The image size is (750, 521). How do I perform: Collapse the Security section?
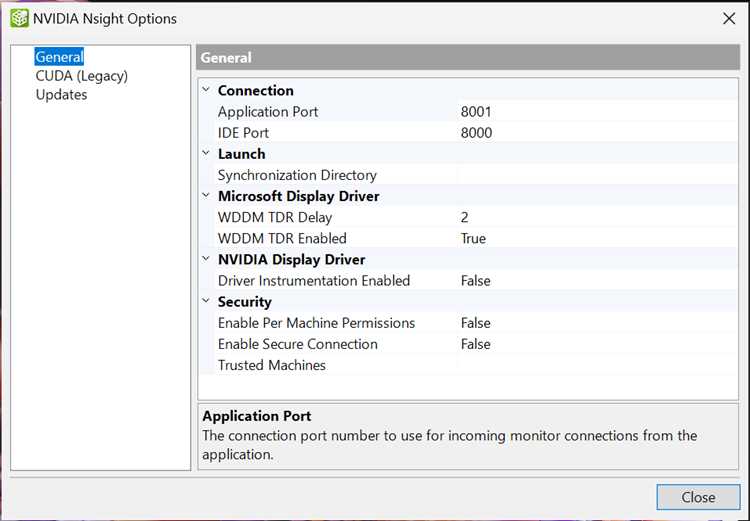(206, 301)
